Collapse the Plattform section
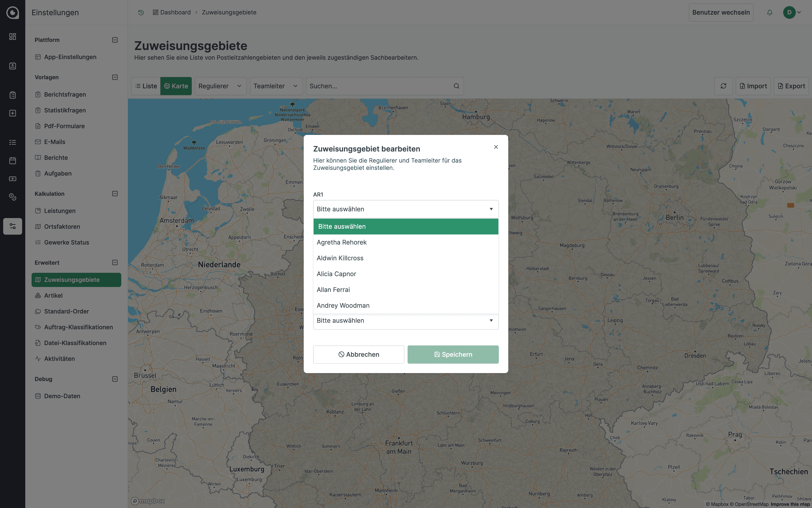The image size is (812, 508). coord(115,40)
